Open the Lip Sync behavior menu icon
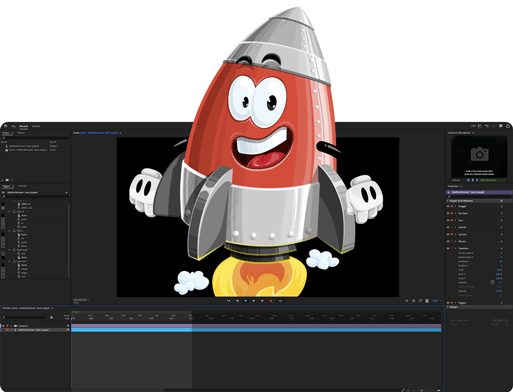 (x=502, y=234)
